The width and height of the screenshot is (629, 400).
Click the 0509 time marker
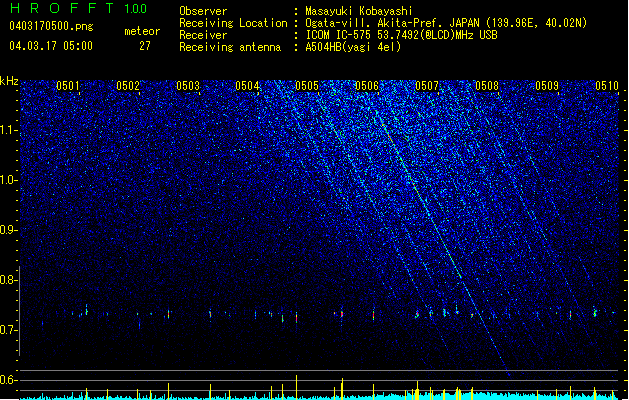547,86
